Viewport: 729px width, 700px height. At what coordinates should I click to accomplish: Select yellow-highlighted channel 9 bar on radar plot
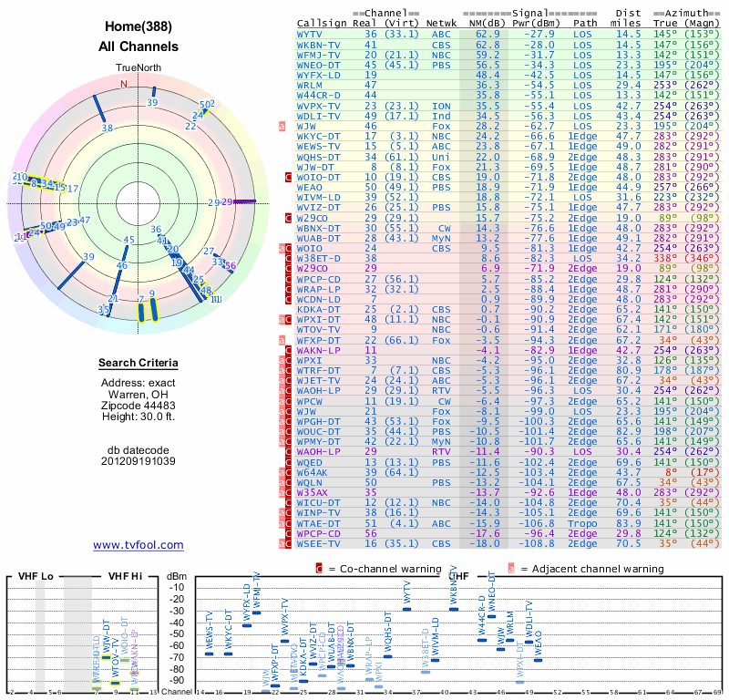(x=152, y=310)
